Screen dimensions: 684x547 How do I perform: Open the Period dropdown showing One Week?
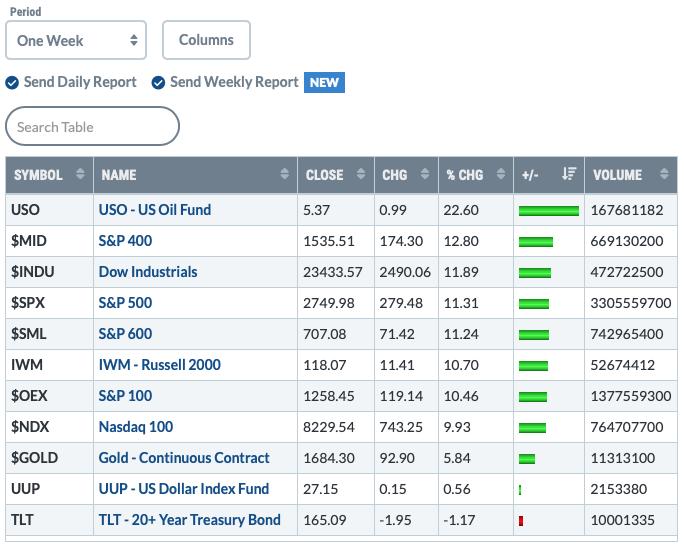point(76,40)
